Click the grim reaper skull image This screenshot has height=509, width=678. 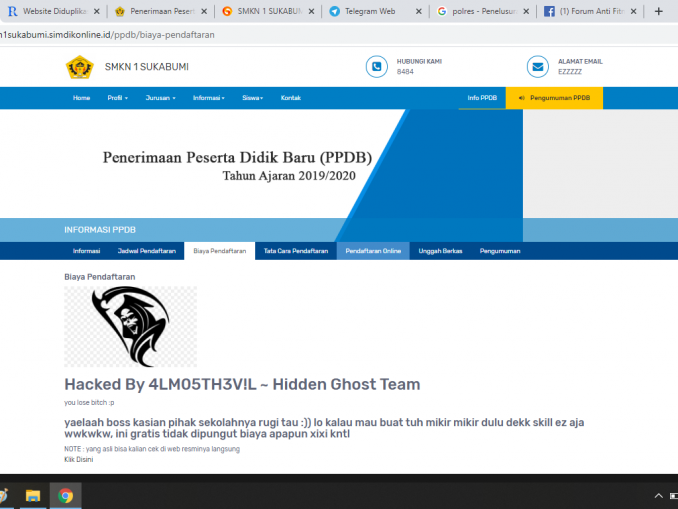[x=131, y=327]
